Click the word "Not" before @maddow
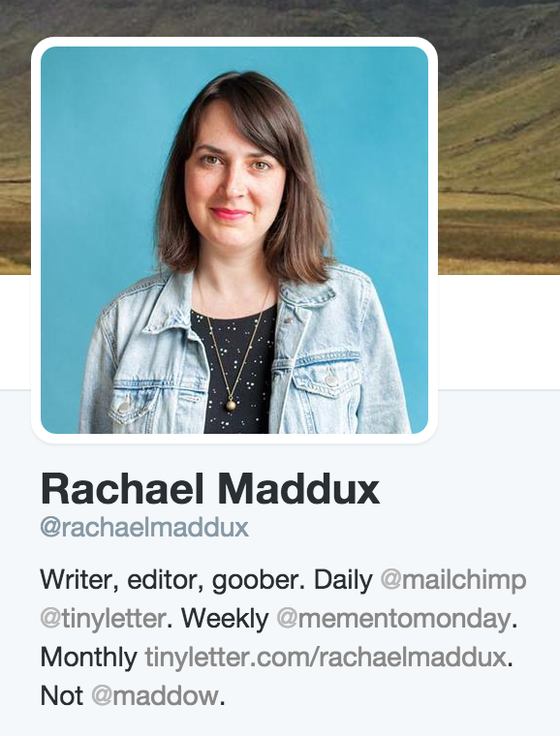 62,695
